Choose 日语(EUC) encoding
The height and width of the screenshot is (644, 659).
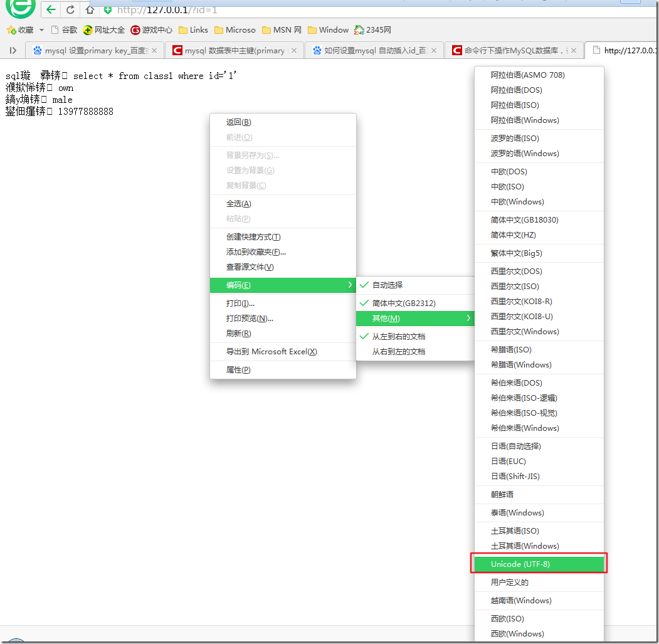click(539, 462)
